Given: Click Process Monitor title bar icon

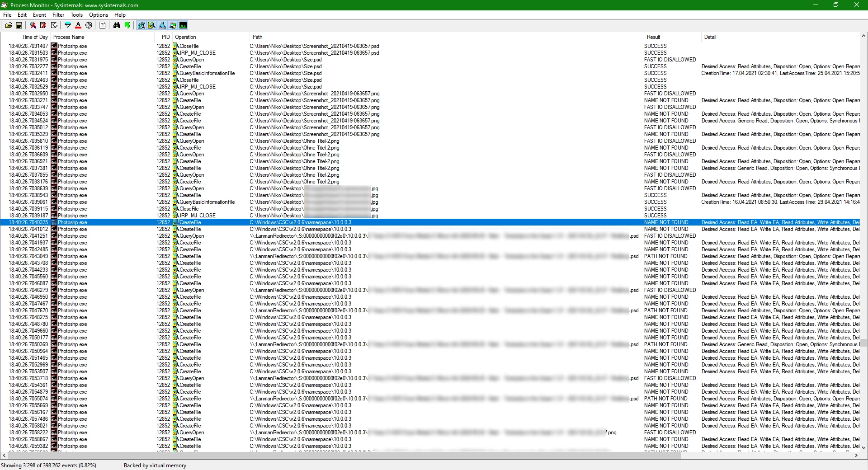Looking at the screenshot, I should [5, 5].
